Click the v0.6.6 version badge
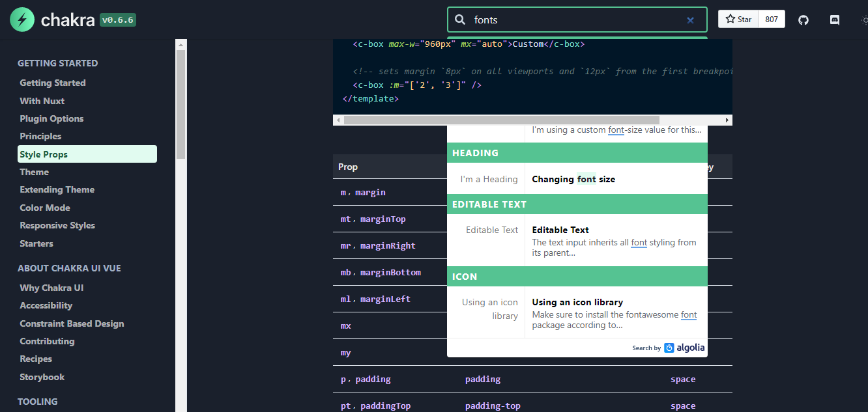The width and height of the screenshot is (868, 412). pyautogui.click(x=118, y=20)
